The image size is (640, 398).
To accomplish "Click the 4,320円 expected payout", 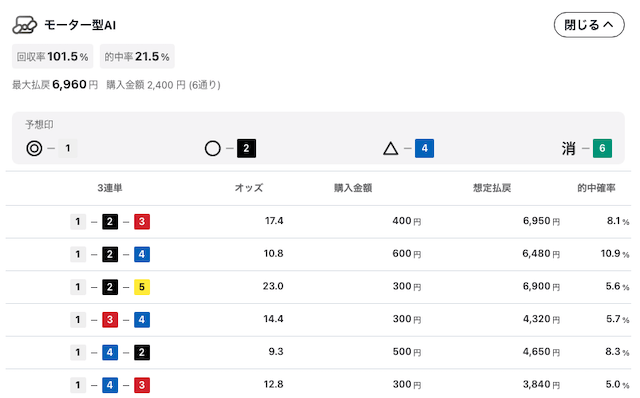I will 541,319.
